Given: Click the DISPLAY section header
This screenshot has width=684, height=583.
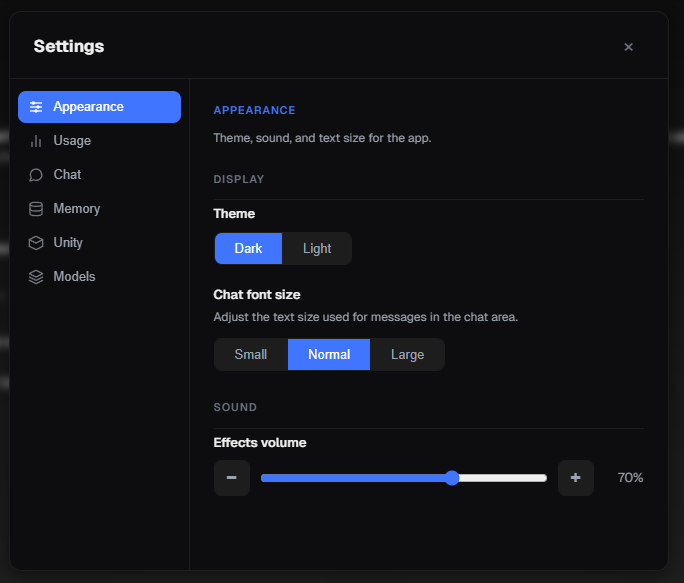Looking at the screenshot, I should [x=239, y=179].
